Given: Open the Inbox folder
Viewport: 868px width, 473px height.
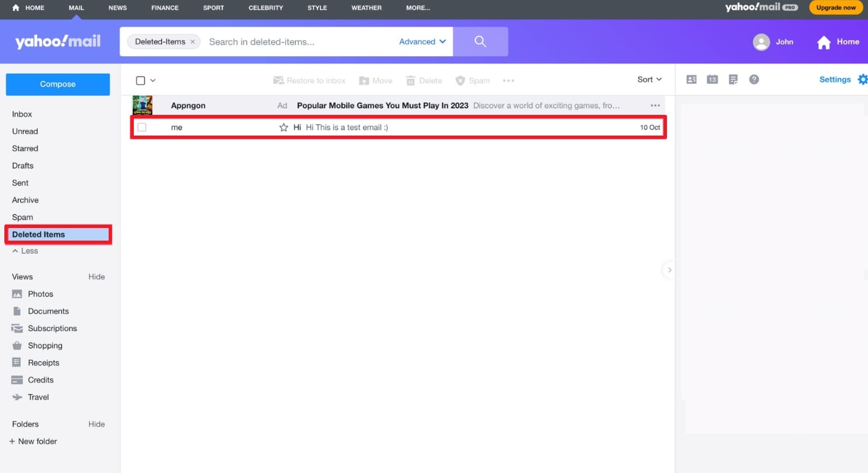Looking at the screenshot, I should pyautogui.click(x=22, y=114).
